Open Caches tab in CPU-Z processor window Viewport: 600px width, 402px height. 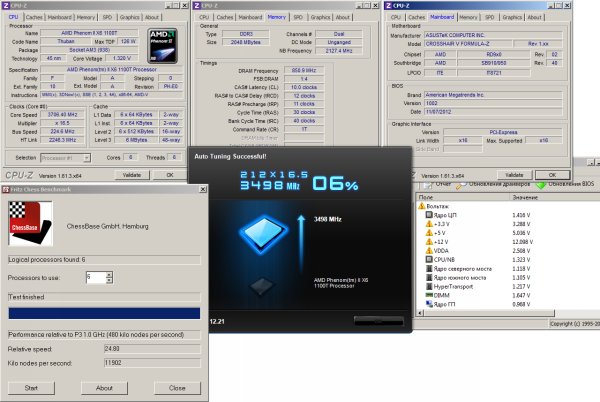coord(34,17)
